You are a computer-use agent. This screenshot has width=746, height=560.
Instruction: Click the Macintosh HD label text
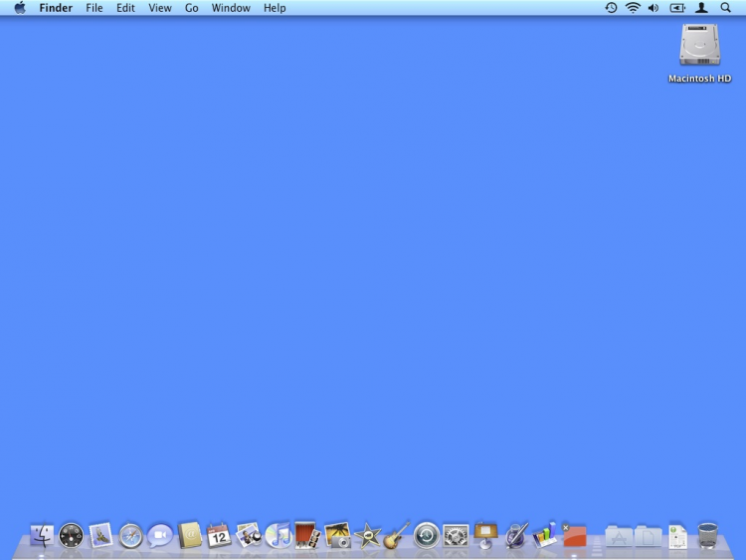tap(699, 79)
